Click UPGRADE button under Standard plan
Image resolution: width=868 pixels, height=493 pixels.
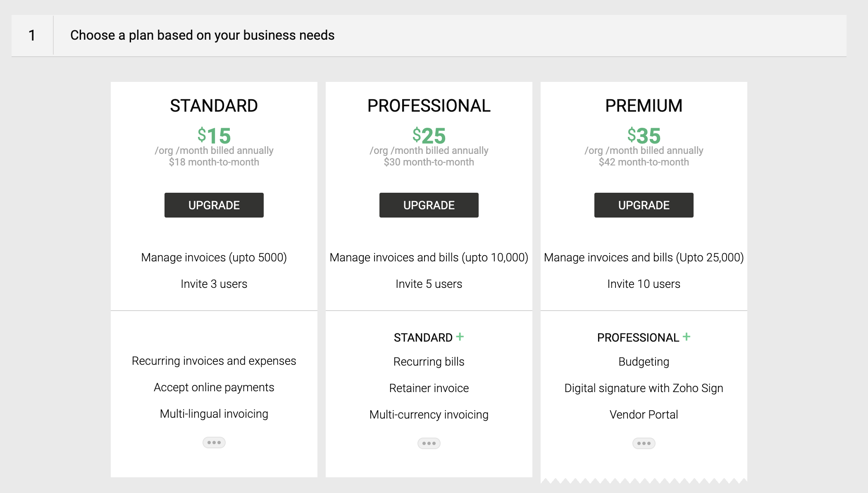pyautogui.click(x=214, y=205)
